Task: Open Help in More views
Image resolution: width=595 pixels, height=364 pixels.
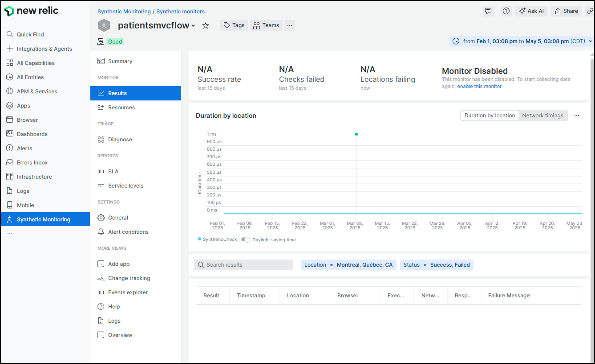Action: 136,307
